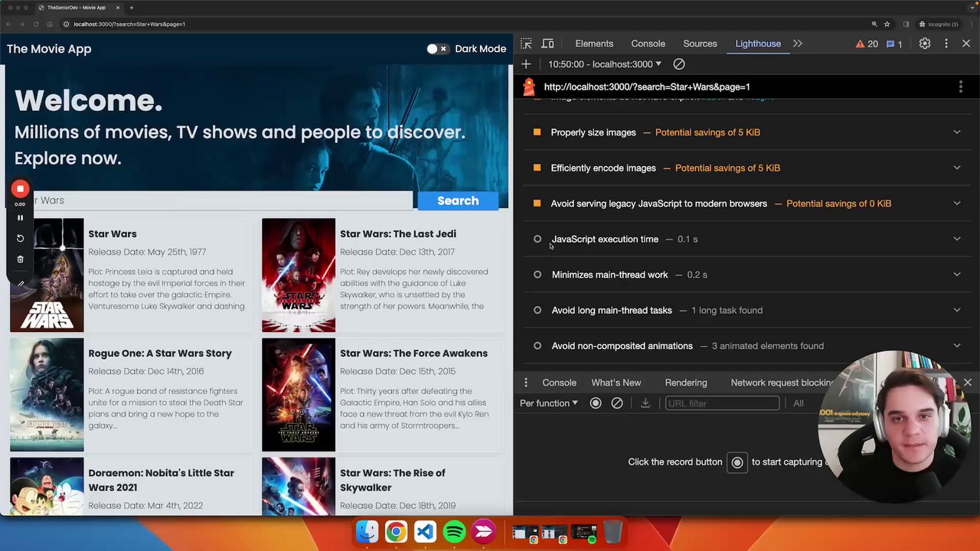The image size is (980, 551).
Task: Click the Search button
Action: coord(458,201)
